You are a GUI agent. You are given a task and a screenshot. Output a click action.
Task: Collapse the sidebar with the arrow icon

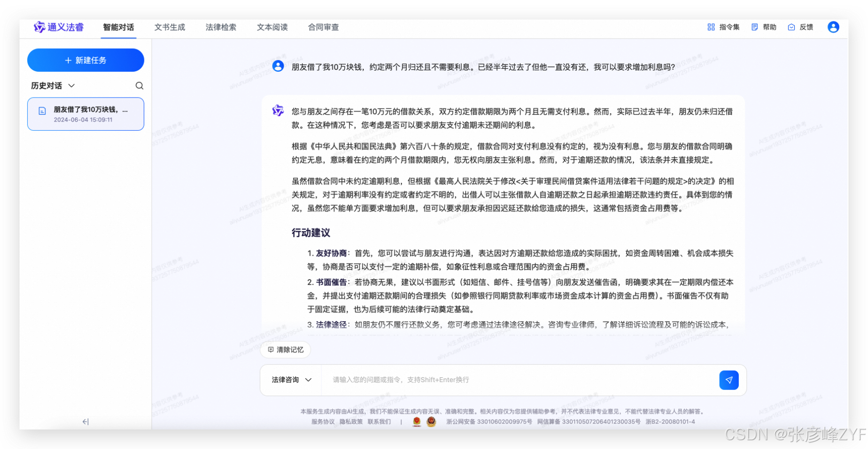click(86, 422)
